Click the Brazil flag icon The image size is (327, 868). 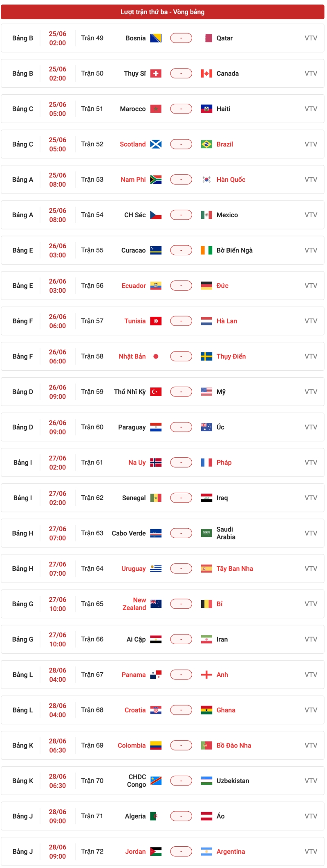pos(206,144)
